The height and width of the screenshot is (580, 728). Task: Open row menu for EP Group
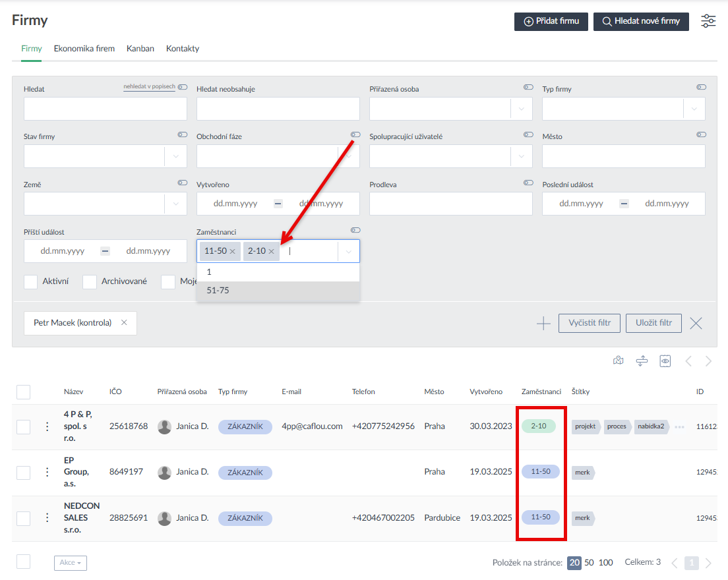pos(47,472)
